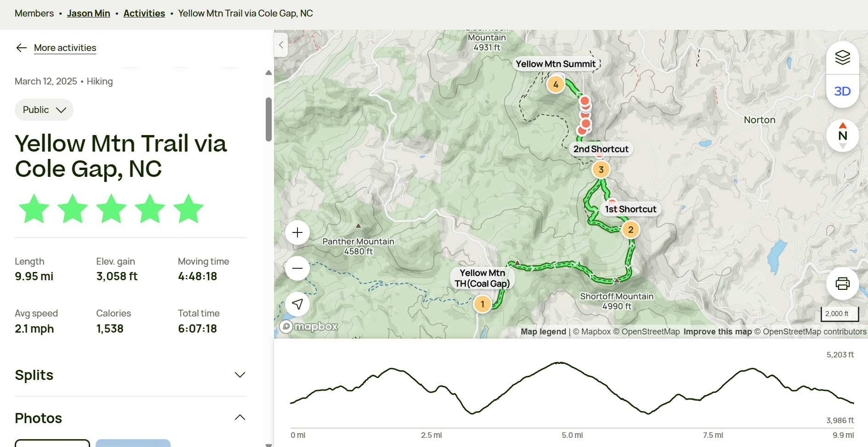Click waypoint marker 2 on the map
The height and width of the screenshot is (447, 868).
tap(631, 230)
